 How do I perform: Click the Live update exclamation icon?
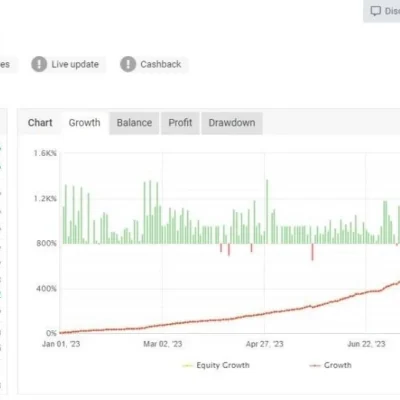[39, 64]
